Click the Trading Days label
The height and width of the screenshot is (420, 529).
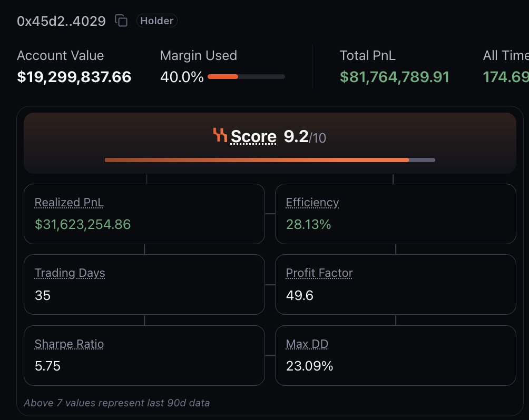pos(70,273)
